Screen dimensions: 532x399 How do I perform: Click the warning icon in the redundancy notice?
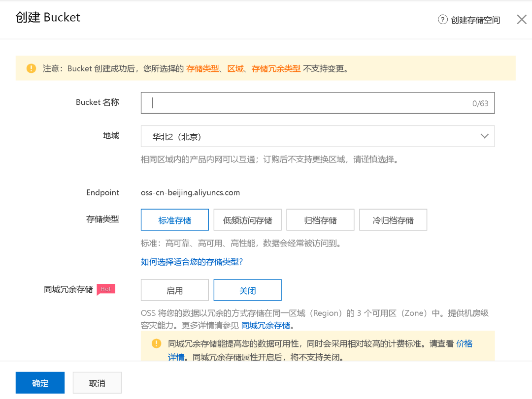pos(157,343)
